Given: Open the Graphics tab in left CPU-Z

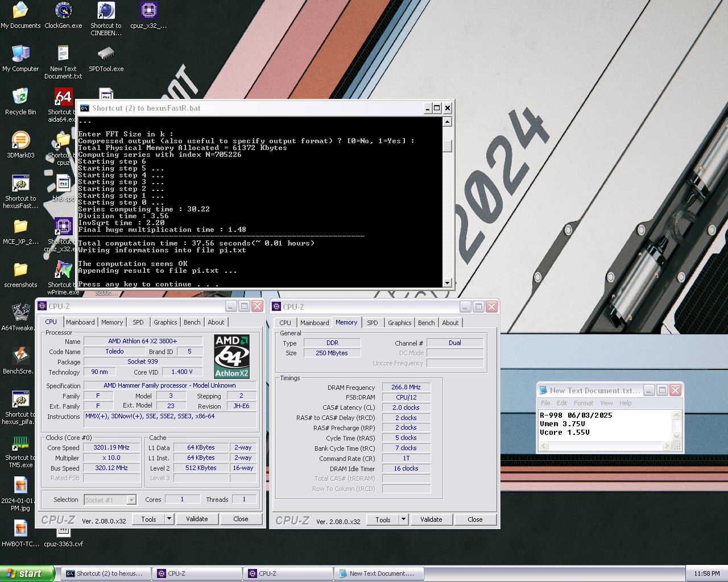Looking at the screenshot, I should [x=166, y=322].
